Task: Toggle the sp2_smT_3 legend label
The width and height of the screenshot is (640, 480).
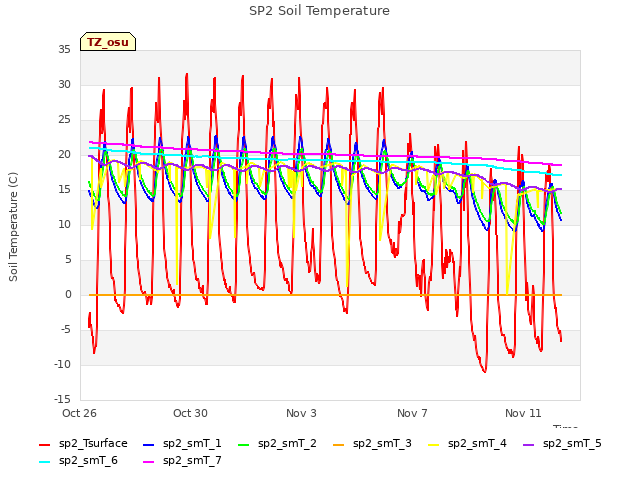Action: point(382,444)
